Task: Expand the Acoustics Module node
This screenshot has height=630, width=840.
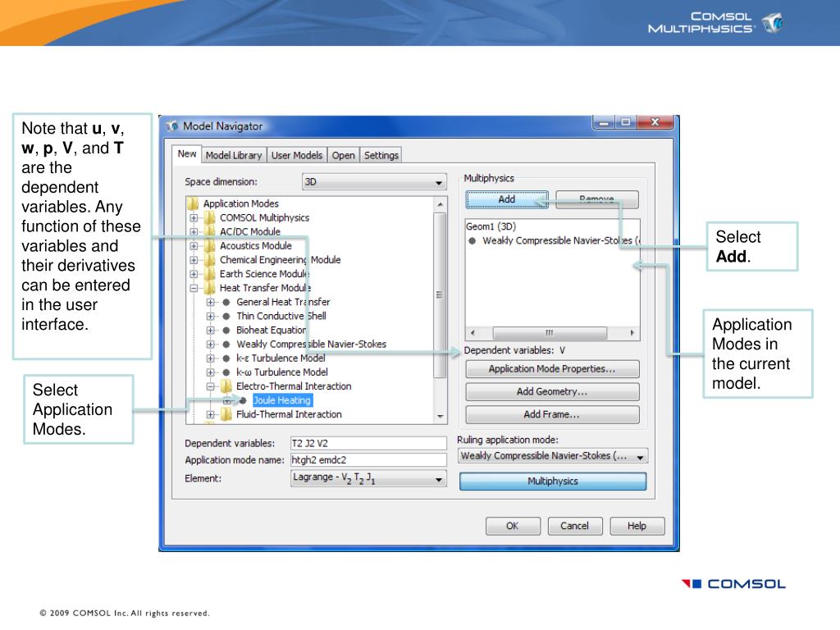Action: click(194, 246)
